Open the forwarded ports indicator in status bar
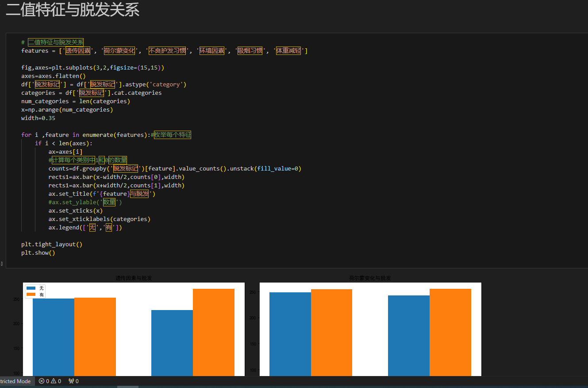 [73, 381]
